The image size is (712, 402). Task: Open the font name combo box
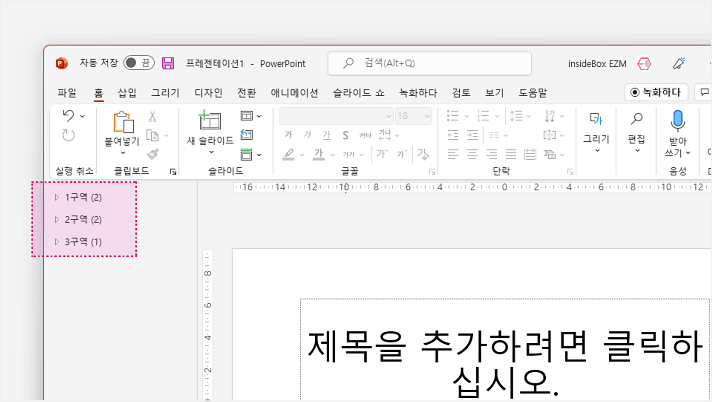point(336,116)
